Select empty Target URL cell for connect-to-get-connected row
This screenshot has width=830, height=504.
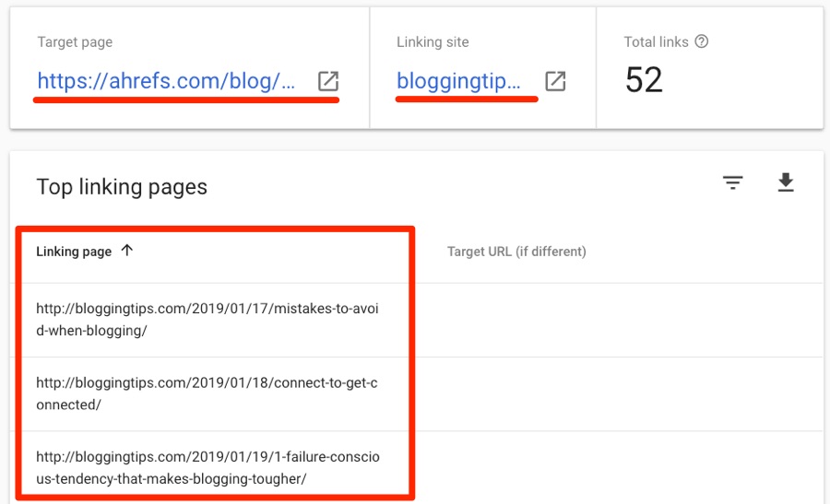(x=620, y=394)
